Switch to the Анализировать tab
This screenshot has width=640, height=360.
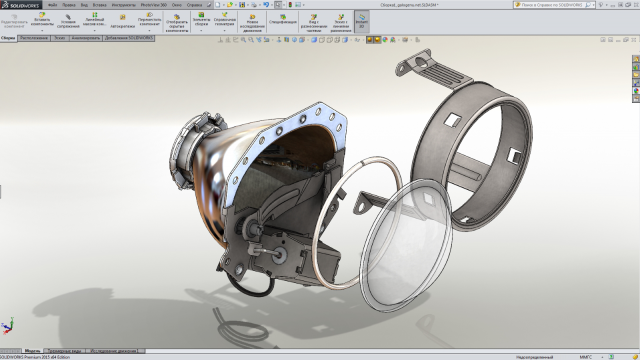click(x=86, y=38)
